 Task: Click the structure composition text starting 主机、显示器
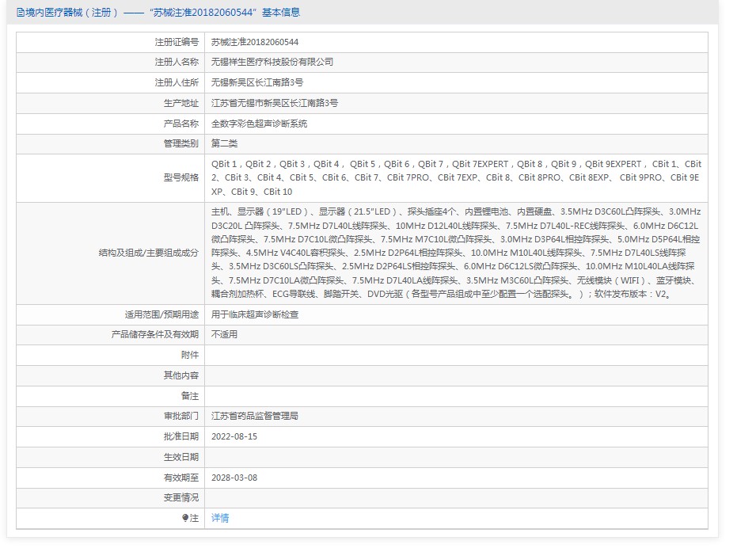tap(456, 253)
